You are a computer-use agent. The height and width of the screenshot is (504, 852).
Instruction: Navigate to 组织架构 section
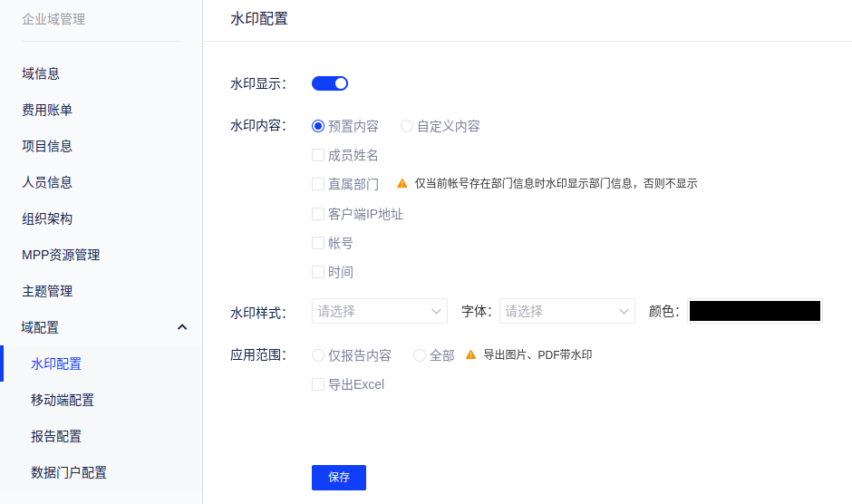47,218
